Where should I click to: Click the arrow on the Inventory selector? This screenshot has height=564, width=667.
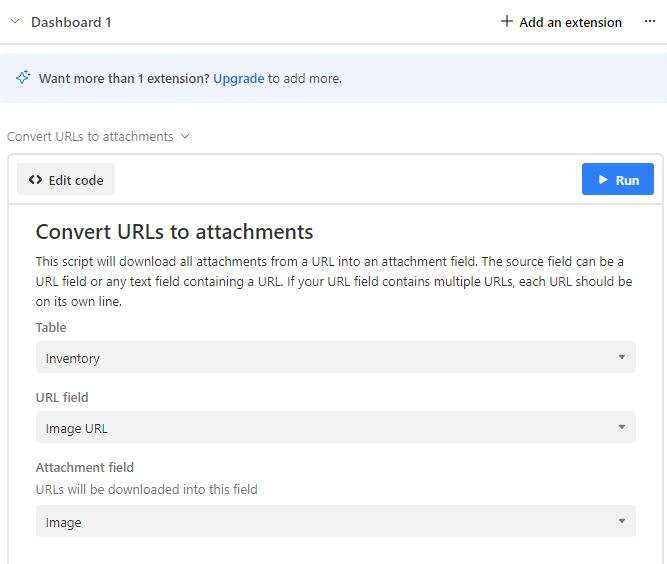(x=621, y=358)
